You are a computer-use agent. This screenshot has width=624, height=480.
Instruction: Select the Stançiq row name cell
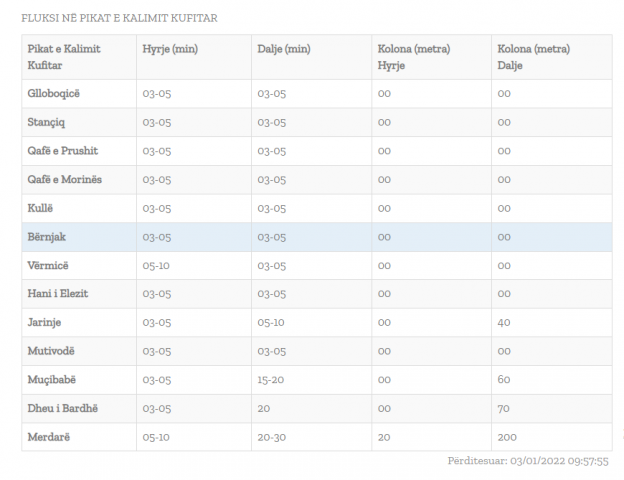pyautogui.click(x=48, y=122)
